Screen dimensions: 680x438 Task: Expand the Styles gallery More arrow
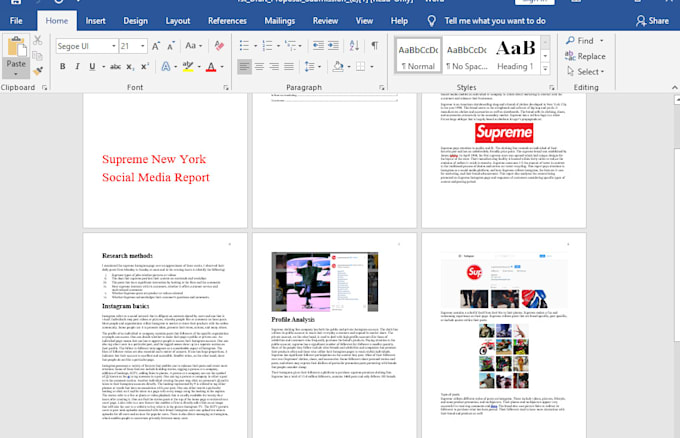coord(545,68)
